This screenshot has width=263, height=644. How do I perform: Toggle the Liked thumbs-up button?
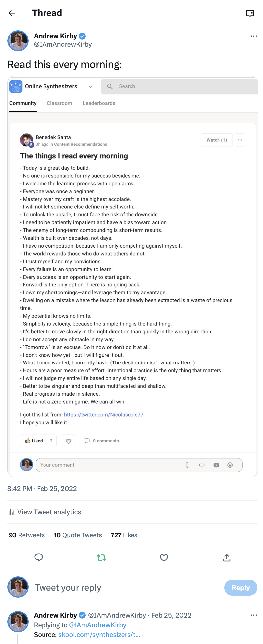pos(34,441)
